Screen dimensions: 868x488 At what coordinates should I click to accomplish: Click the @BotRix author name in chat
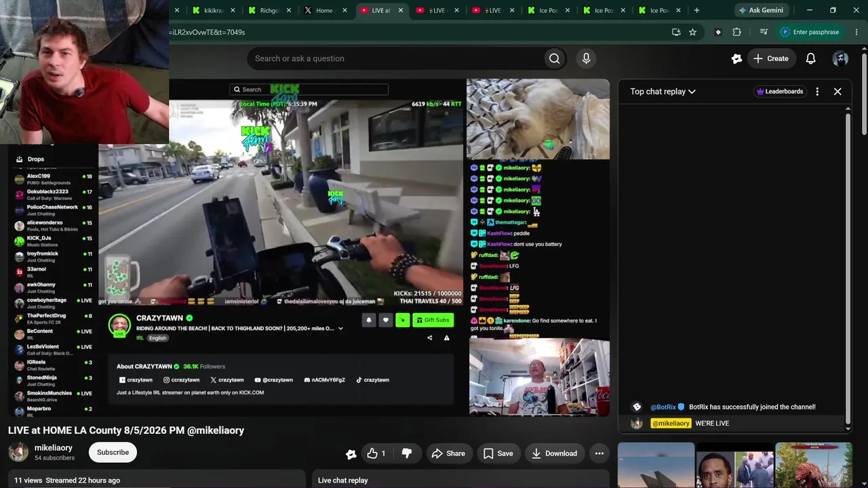pyautogui.click(x=663, y=407)
